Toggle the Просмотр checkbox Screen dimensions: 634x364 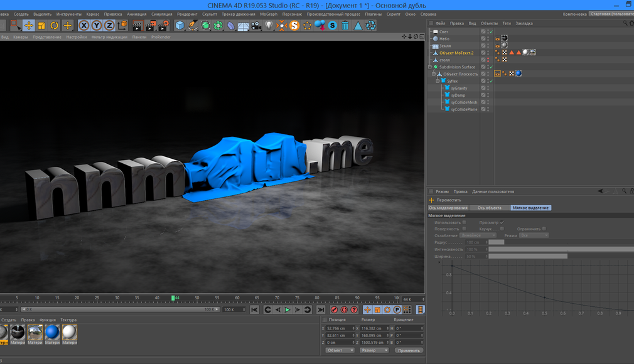pyautogui.click(x=502, y=222)
